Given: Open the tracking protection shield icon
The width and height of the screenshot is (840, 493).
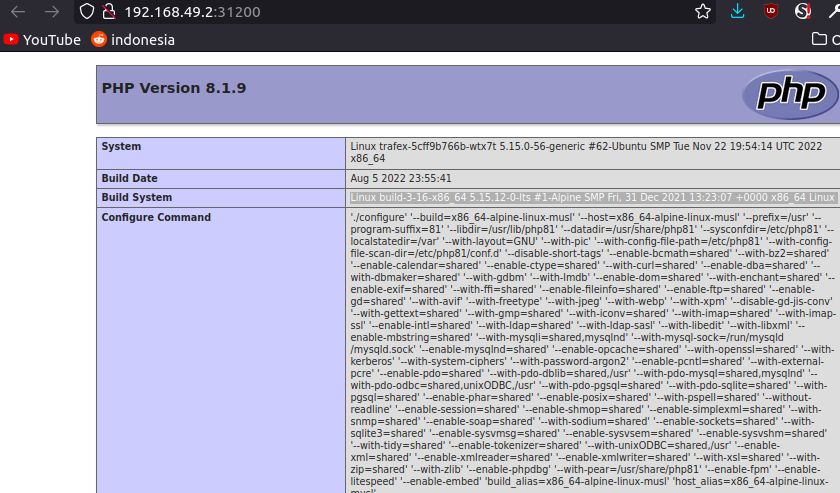Looking at the screenshot, I should (x=87, y=12).
